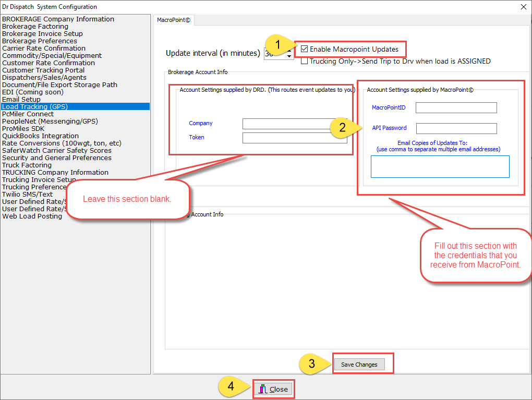This screenshot has height=400, width=532.
Task: Select Carrier Rate Confirmation
Action: click(x=44, y=48)
